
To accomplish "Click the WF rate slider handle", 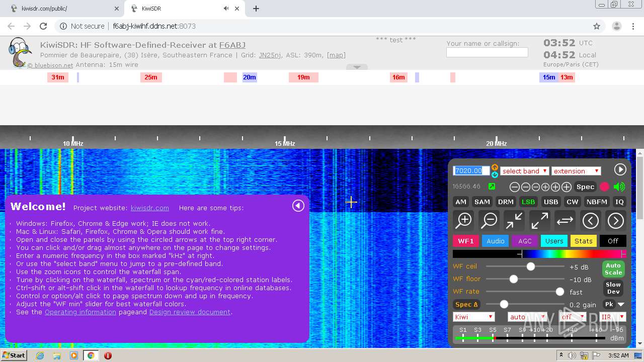I will [x=559, y=292].
